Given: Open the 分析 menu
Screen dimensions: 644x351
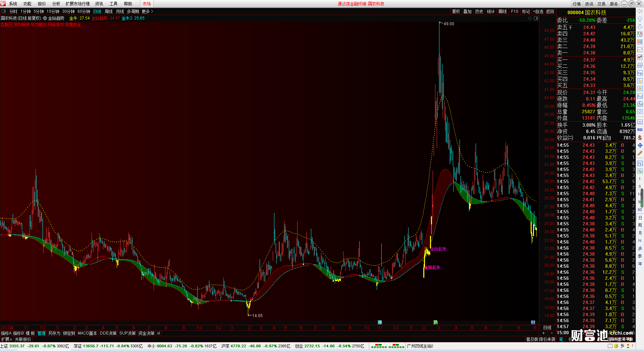Looking at the screenshot, I should pos(56,4).
